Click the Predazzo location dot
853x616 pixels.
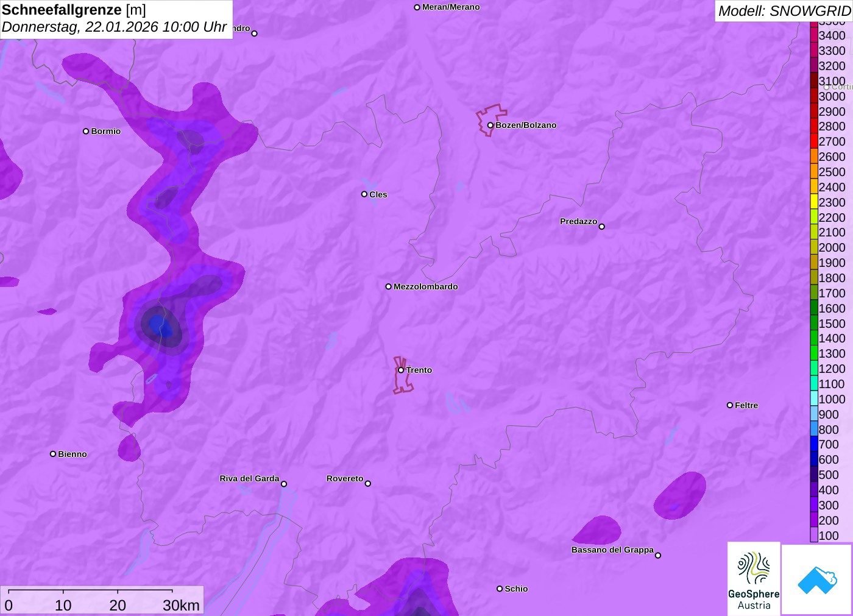click(x=602, y=227)
